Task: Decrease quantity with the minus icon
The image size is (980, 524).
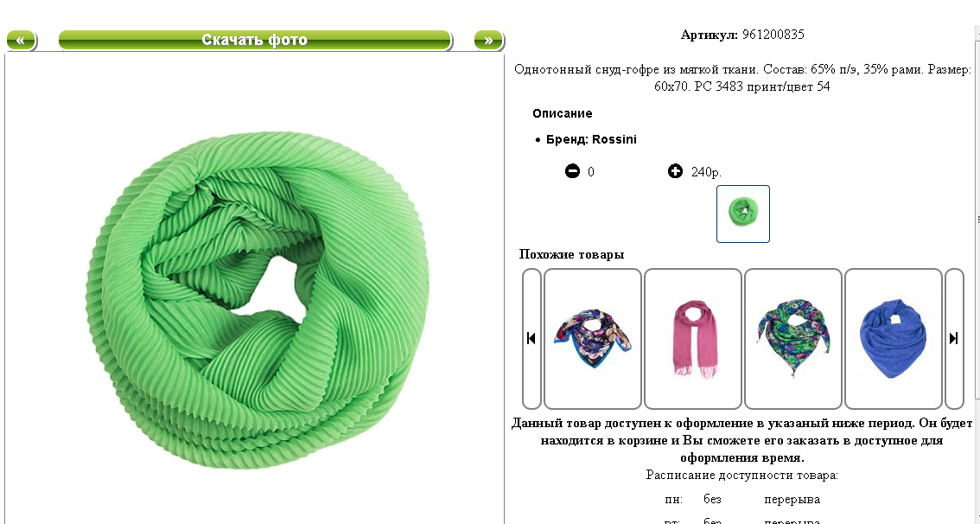Action: coord(572,170)
